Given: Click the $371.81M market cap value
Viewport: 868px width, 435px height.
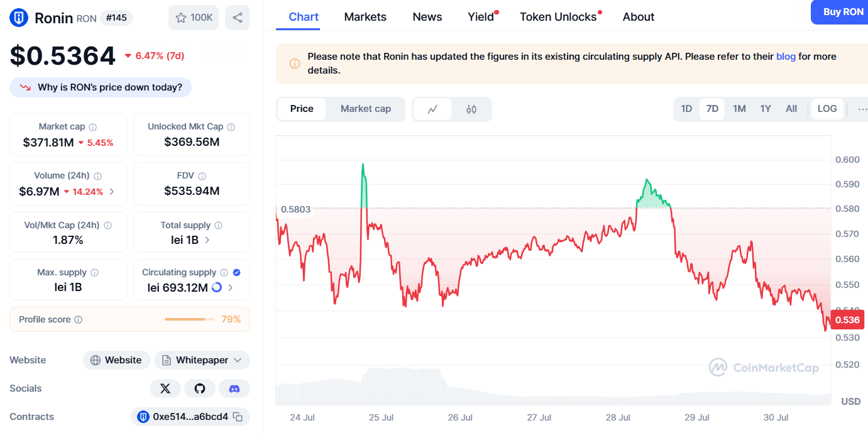Looking at the screenshot, I should click(x=48, y=142).
